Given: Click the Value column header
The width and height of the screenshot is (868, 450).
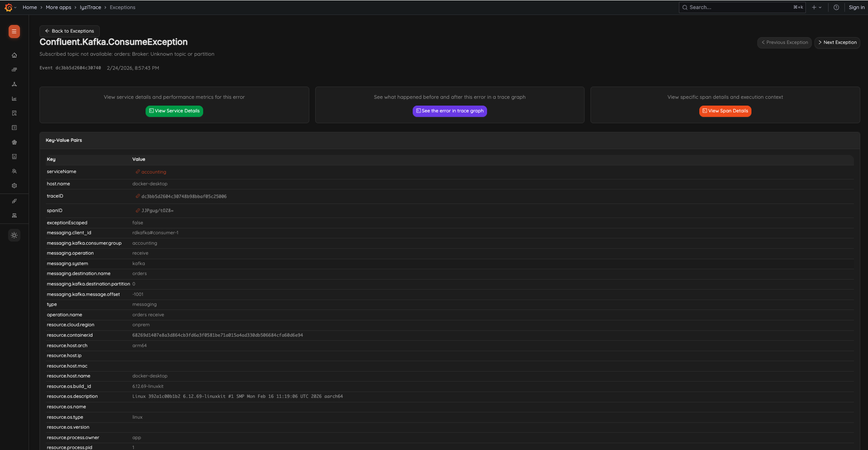Looking at the screenshot, I should 139,160.
